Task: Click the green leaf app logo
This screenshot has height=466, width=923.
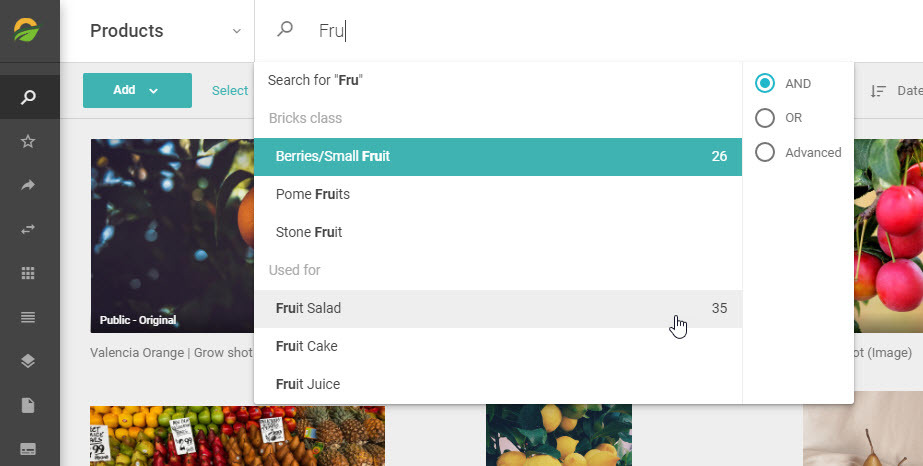Action: (x=26, y=30)
